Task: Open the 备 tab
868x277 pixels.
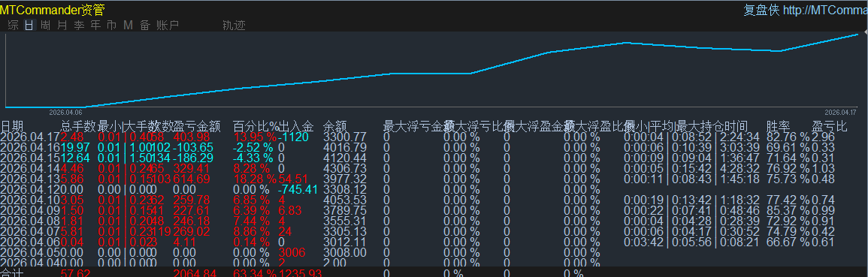Action: tap(144, 25)
